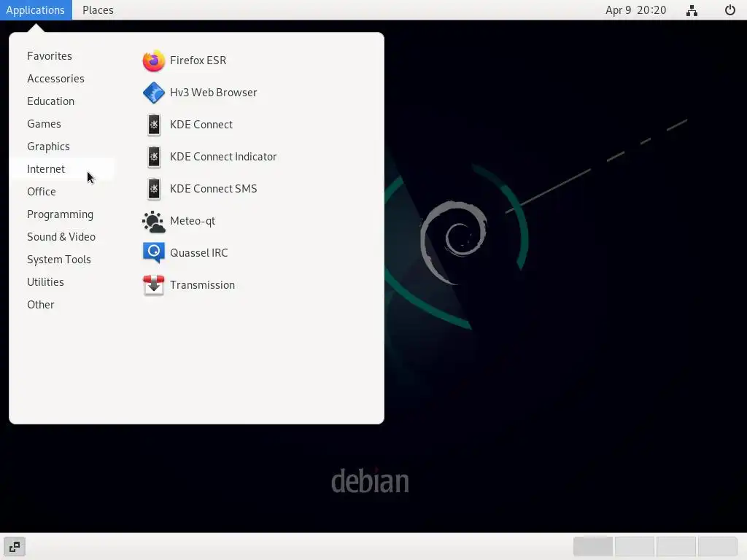Select the Accessories category
The height and width of the screenshot is (560, 747).
pyautogui.click(x=55, y=79)
